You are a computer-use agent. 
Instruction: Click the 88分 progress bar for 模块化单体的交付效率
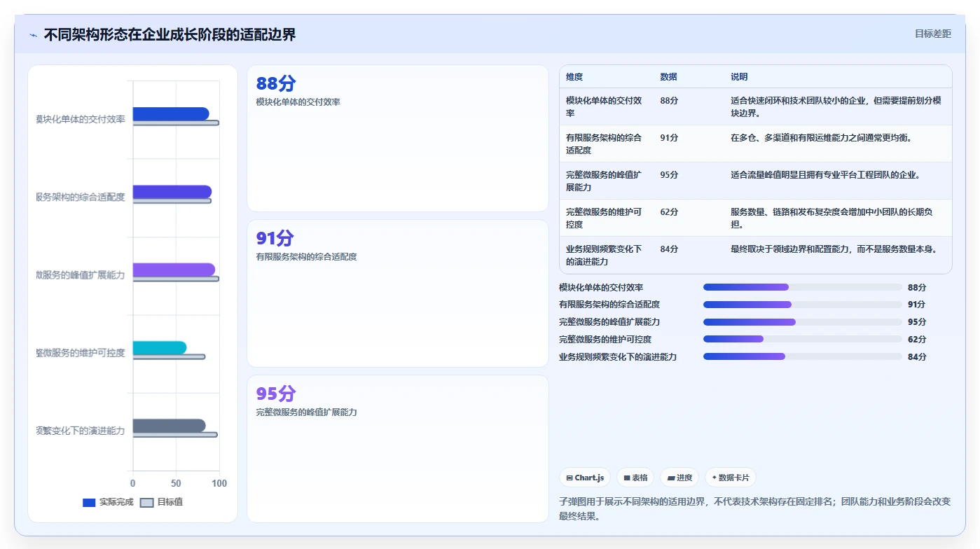pyautogui.click(x=803, y=287)
